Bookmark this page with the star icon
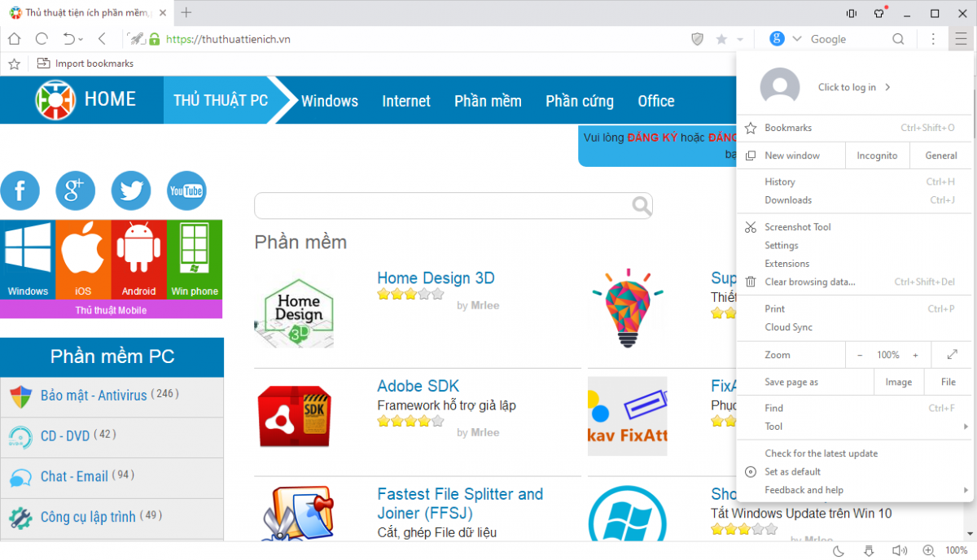977x560 pixels. [721, 39]
